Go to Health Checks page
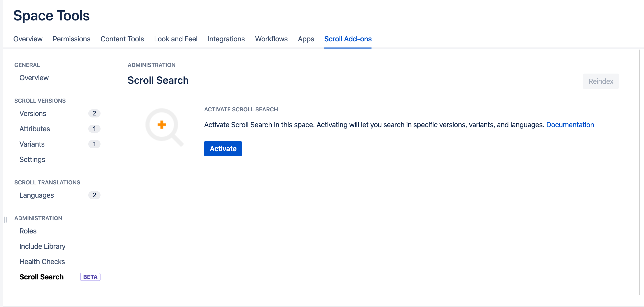 42,262
